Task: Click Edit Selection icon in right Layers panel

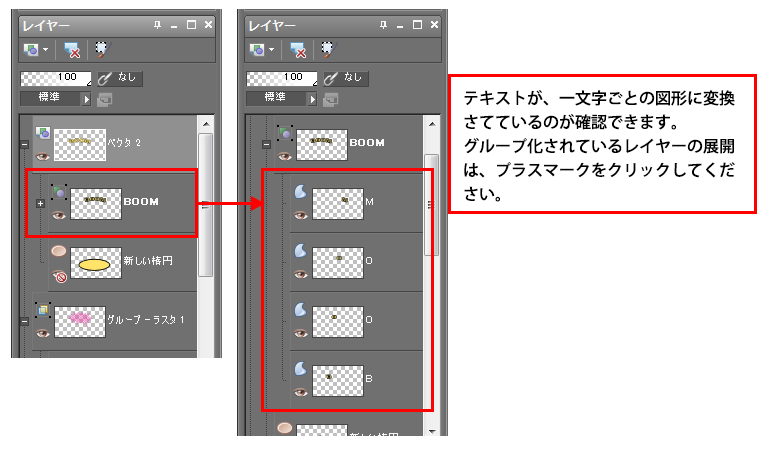Action: pyautogui.click(x=328, y=49)
